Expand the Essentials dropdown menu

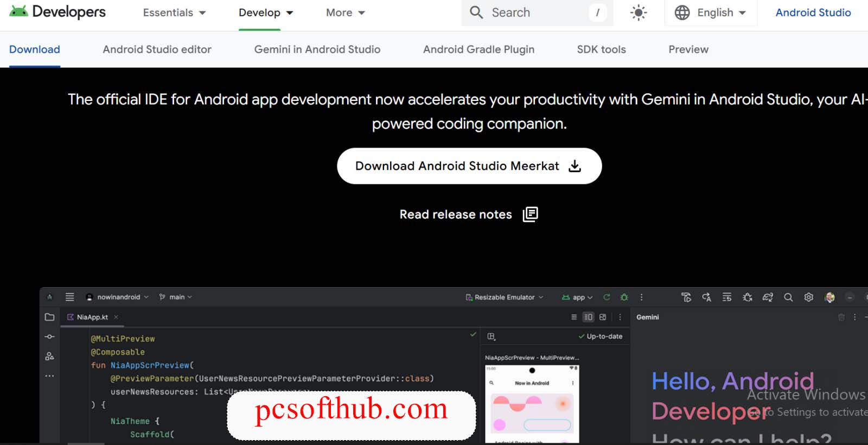pyautogui.click(x=174, y=12)
